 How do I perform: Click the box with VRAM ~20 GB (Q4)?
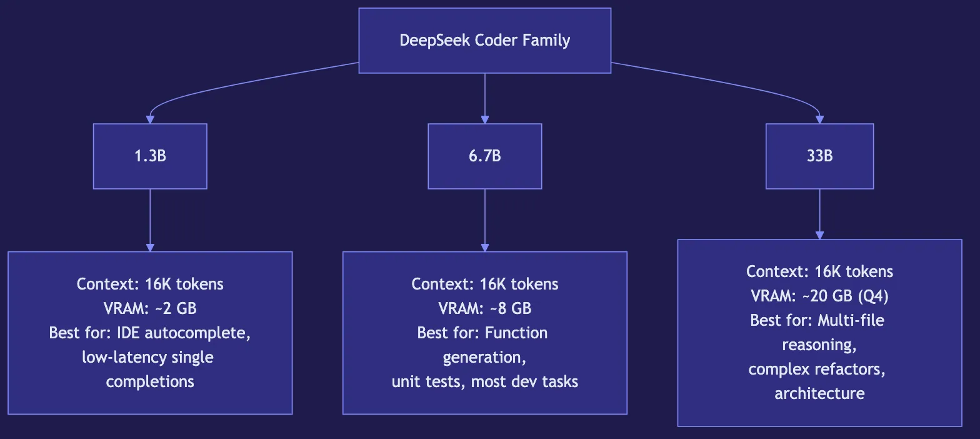pyautogui.click(x=819, y=333)
